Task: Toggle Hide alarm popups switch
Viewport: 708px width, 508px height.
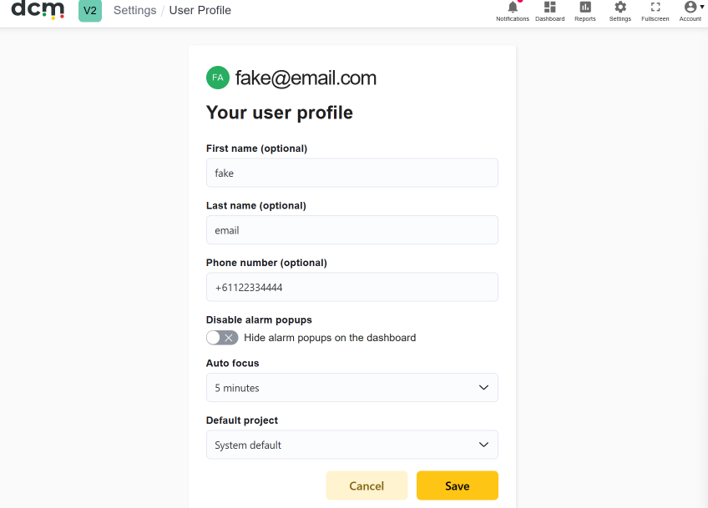Action: tap(222, 338)
